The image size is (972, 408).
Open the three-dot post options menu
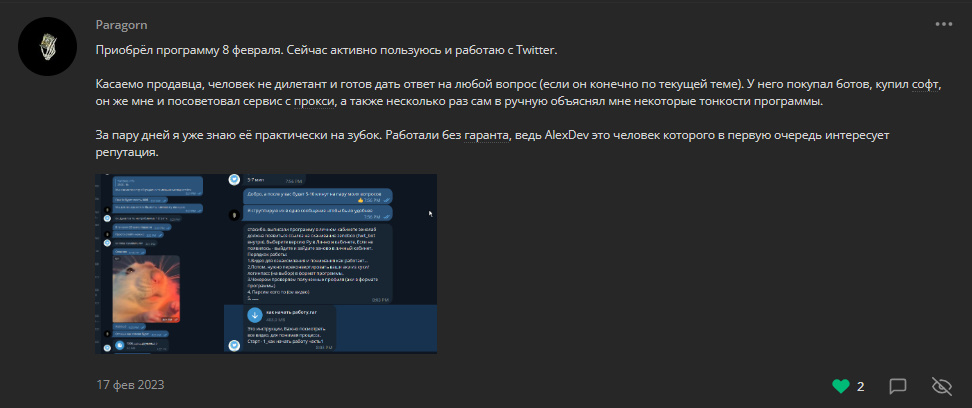pyautogui.click(x=943, y=24)
